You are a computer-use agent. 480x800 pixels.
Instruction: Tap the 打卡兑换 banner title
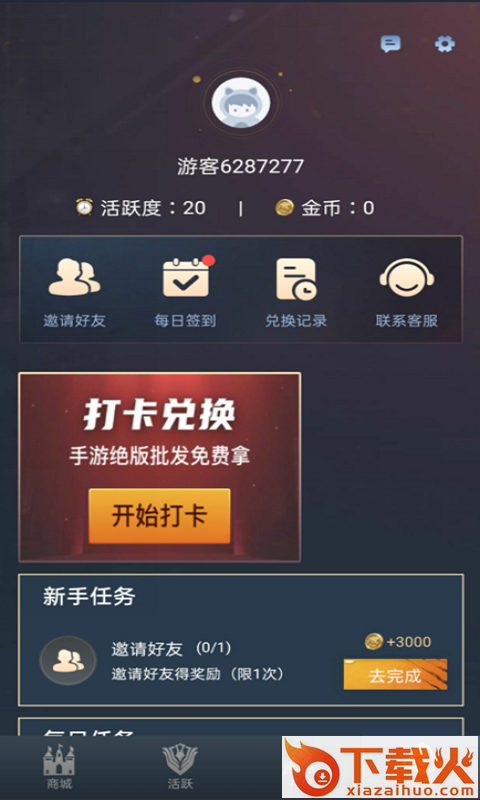[160, 415]
